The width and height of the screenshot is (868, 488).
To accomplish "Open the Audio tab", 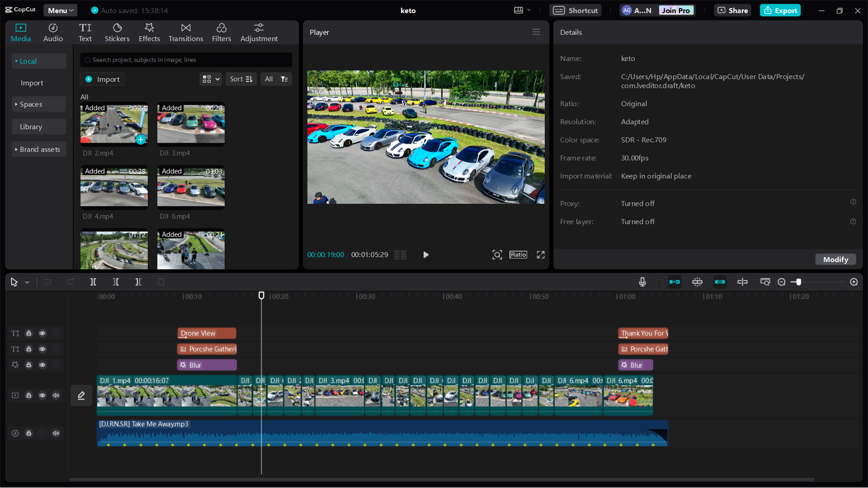I will point(53,33).
